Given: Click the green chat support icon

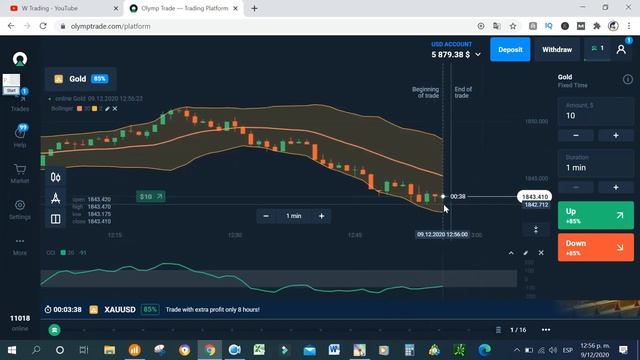Looking at the screenshot, I should 54,330.
